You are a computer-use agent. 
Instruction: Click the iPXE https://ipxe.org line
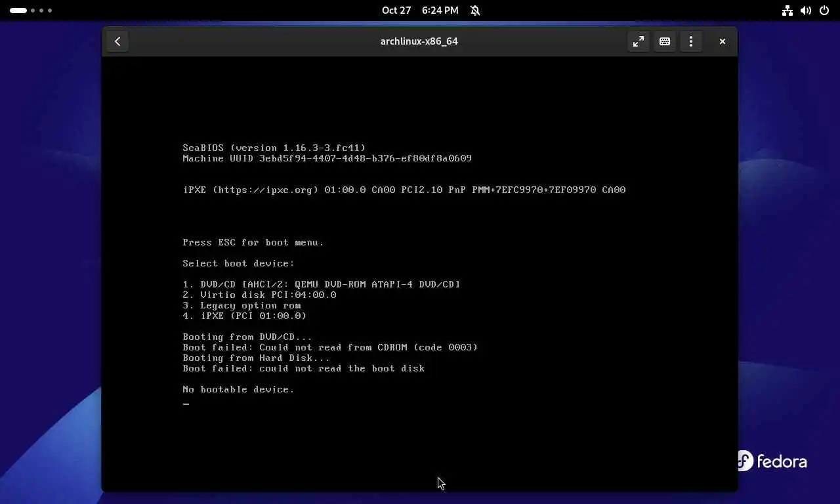click(x=404, y=190)
